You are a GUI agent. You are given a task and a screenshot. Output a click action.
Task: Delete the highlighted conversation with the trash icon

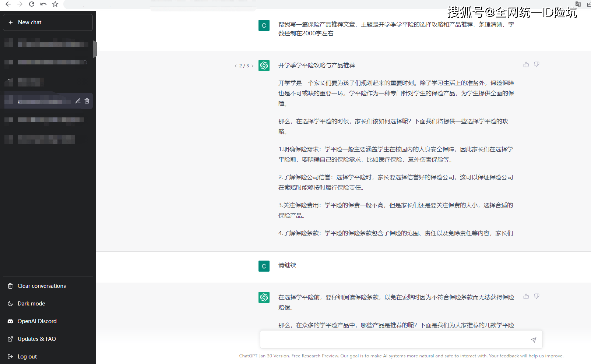pos(87,100)
